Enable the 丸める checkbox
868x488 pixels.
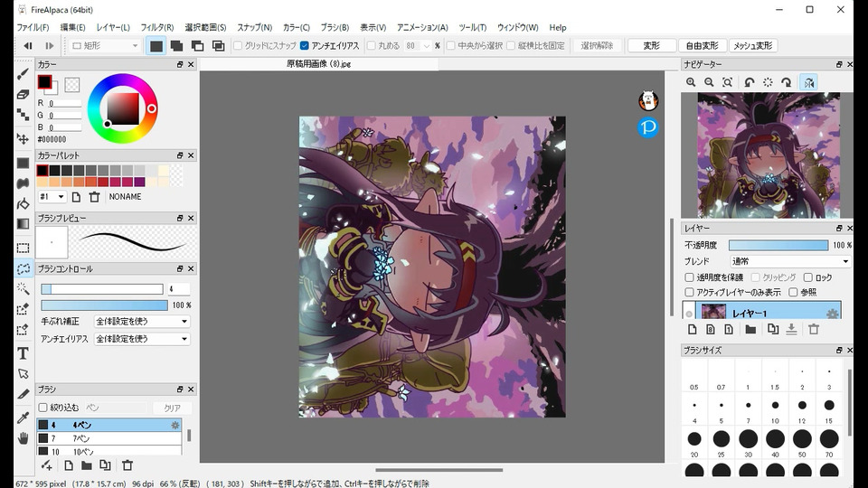(372, 45)
